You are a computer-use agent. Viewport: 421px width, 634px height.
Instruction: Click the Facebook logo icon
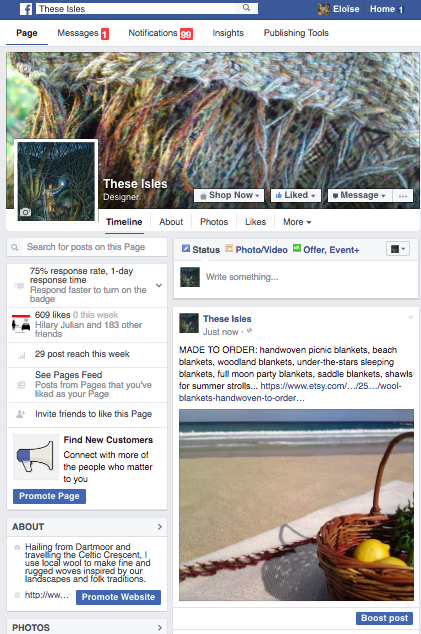tap(26, 9)
